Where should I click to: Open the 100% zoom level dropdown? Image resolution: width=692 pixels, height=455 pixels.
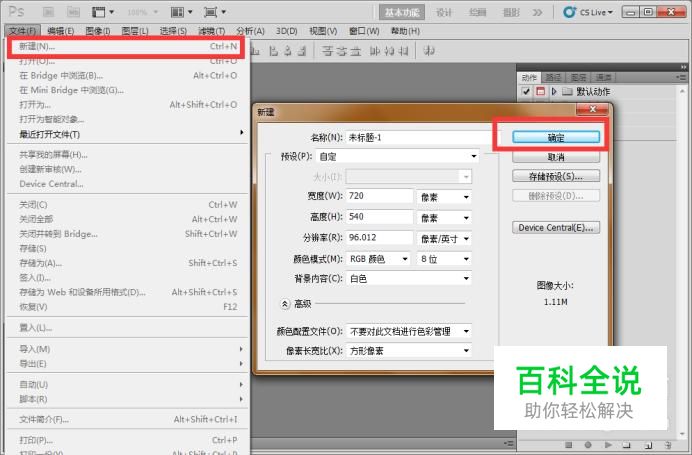(x=142, y=12)
